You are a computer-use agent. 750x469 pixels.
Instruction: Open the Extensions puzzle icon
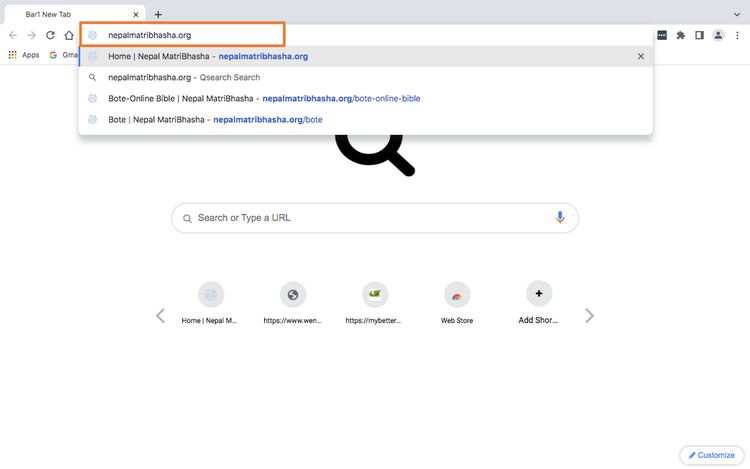click(x=681, y=35)
